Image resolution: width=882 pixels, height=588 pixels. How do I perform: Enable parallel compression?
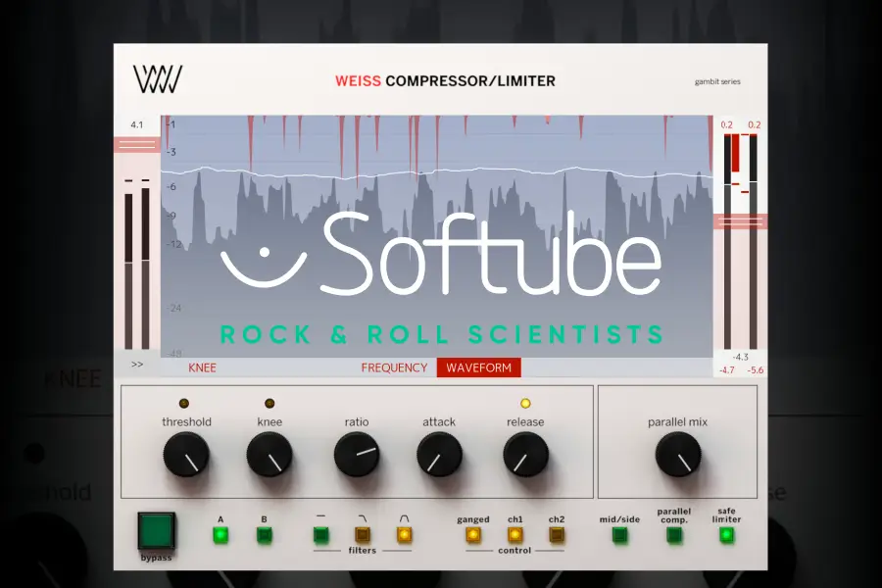[674, 534]
